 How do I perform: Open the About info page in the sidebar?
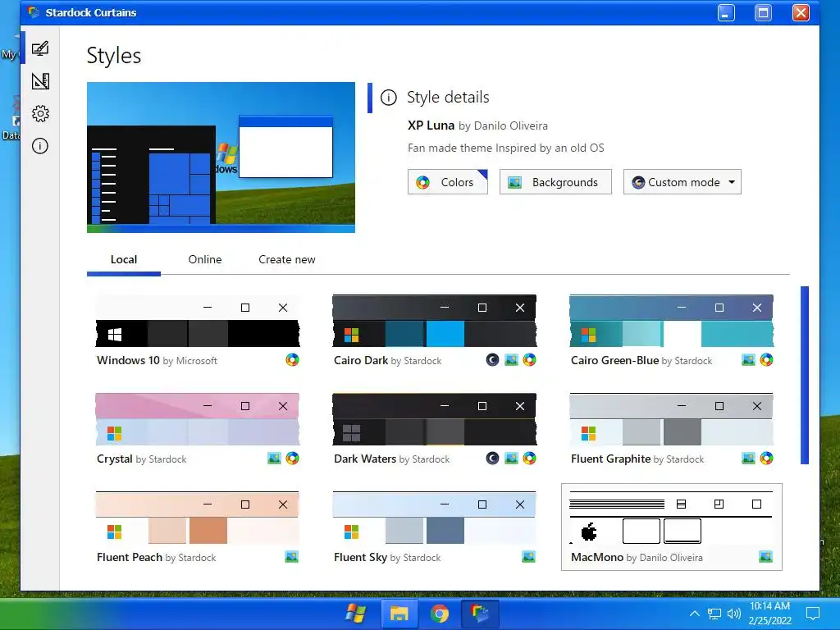tap(40, 146)
